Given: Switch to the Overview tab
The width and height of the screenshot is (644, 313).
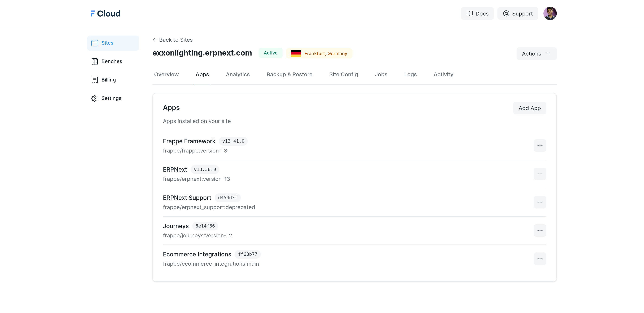Looking at the screenshot, I should click(166, 74).
